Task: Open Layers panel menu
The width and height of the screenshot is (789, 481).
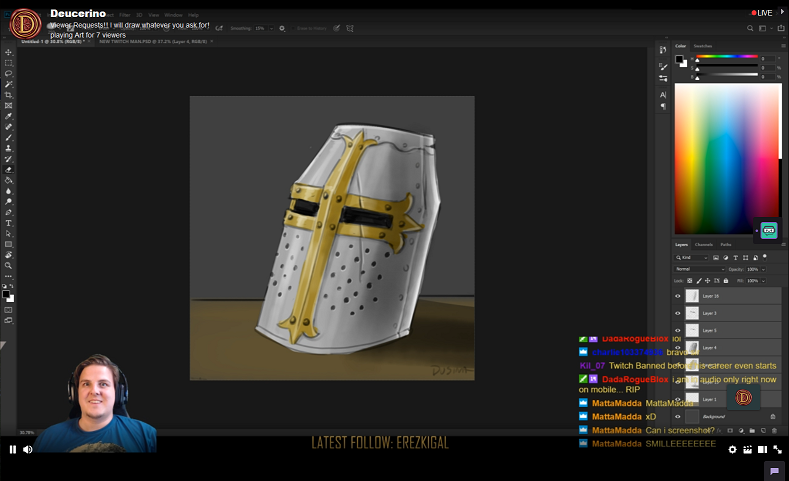Action: click(783, 245)
